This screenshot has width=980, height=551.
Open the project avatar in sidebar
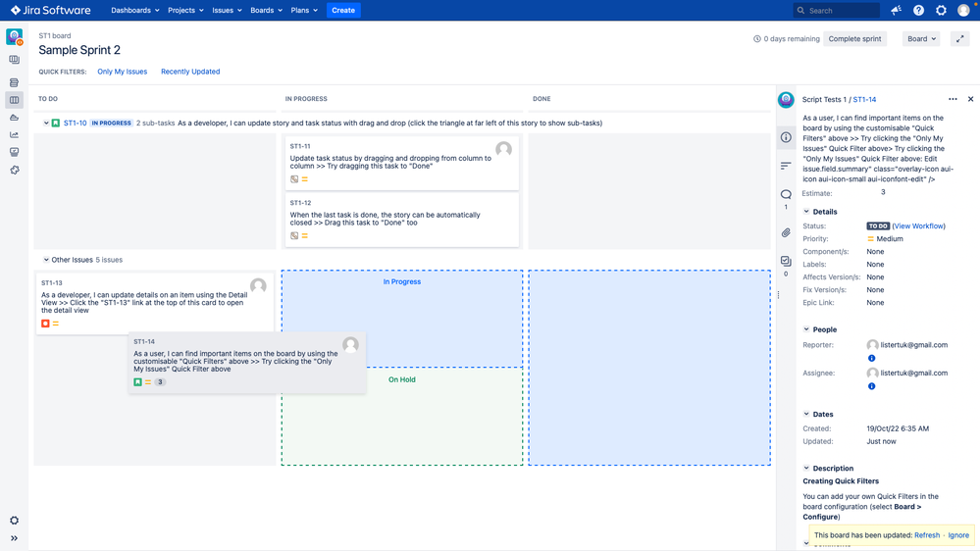tap(15, 37)
